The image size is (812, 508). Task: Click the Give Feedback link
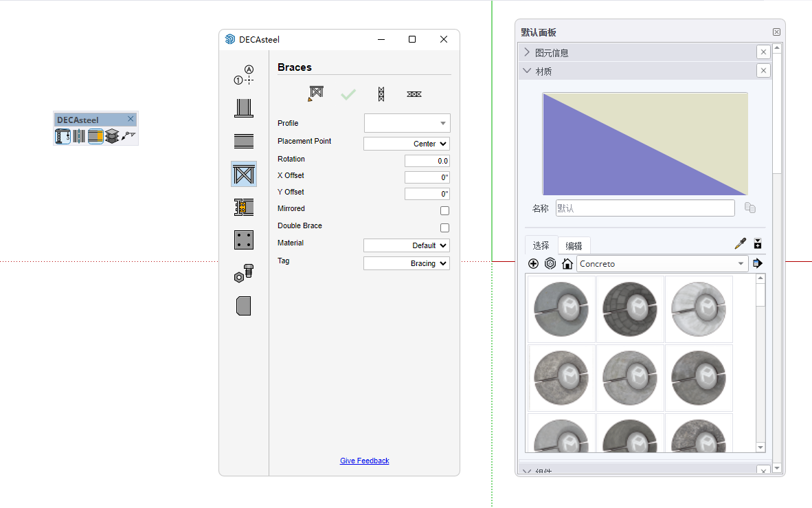364,461
